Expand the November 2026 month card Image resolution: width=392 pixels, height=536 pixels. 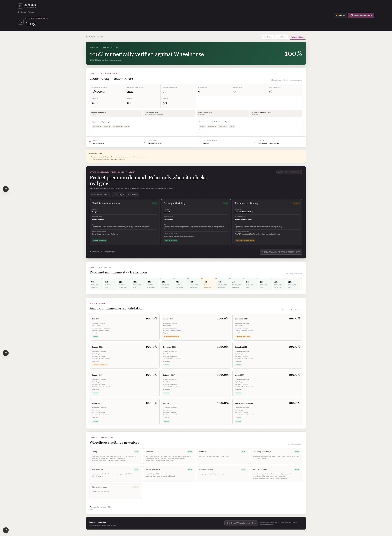[x=196, y=355]
